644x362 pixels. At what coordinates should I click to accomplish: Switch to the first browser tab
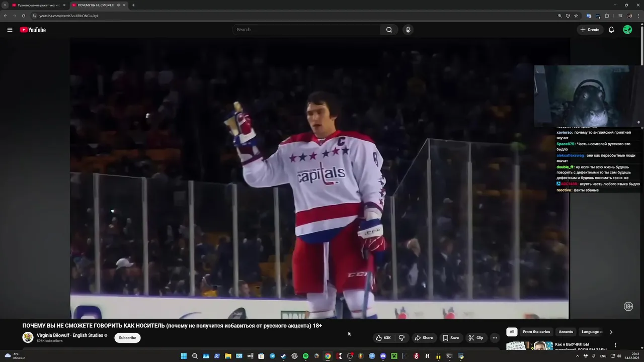(39, 5)
